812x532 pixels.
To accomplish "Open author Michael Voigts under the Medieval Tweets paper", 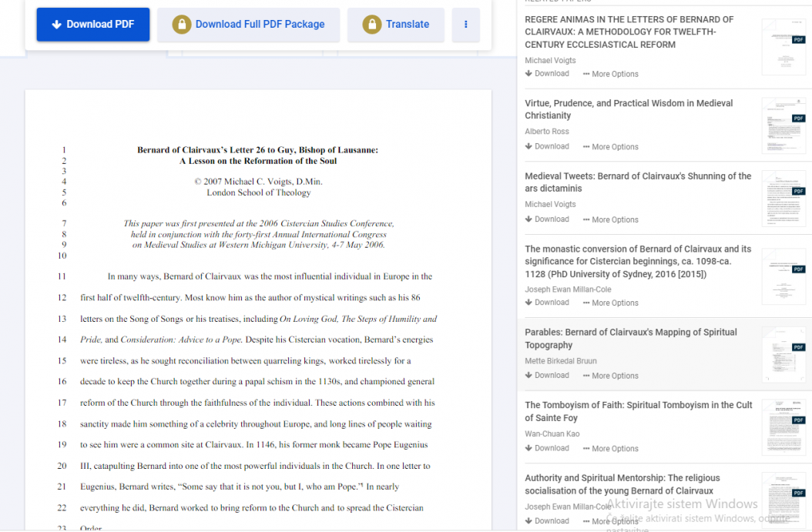I will point(550,205).
